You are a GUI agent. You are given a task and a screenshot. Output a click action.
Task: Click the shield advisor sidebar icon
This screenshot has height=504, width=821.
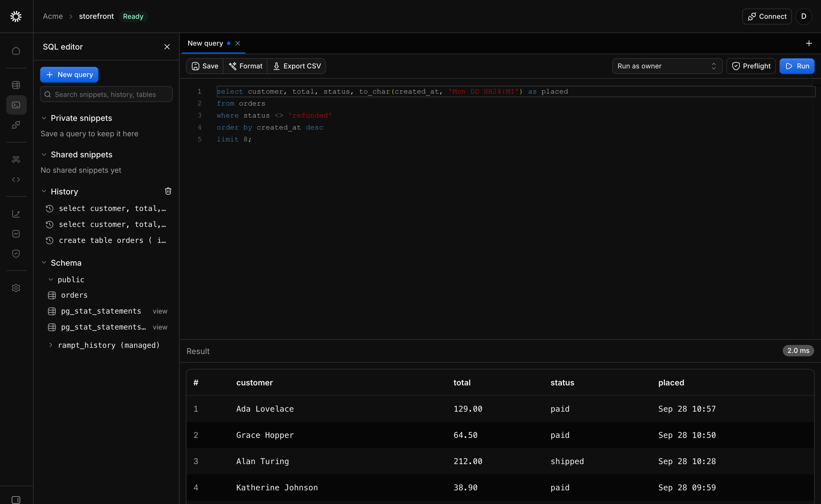pos(16,254)
